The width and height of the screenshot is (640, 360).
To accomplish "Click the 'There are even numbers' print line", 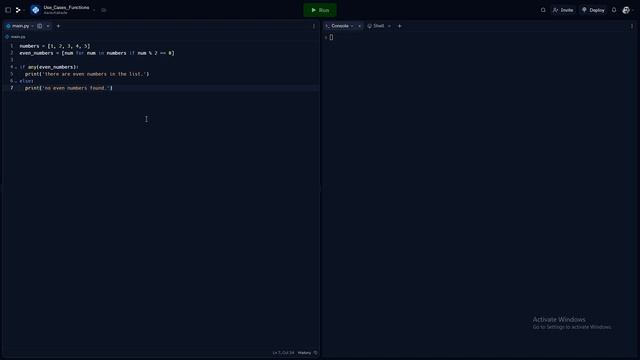I will pyautogui.click(x=87, y=74).
